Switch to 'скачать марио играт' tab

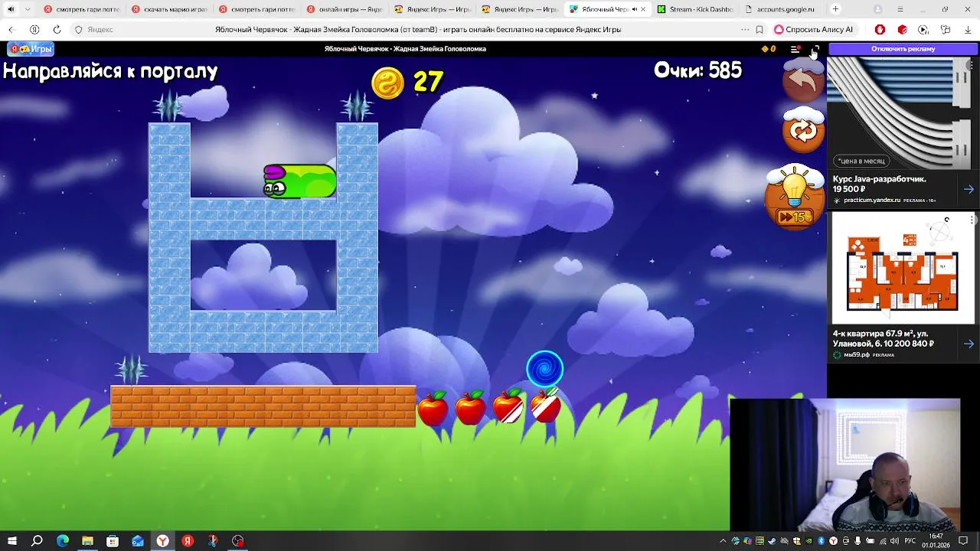tap(169, 9)
